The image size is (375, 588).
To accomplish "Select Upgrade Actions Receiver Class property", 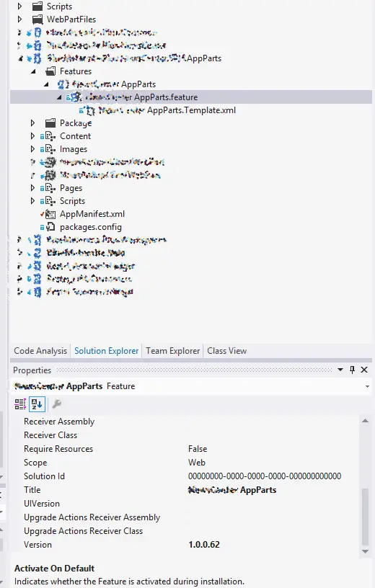I will (84, 531).
